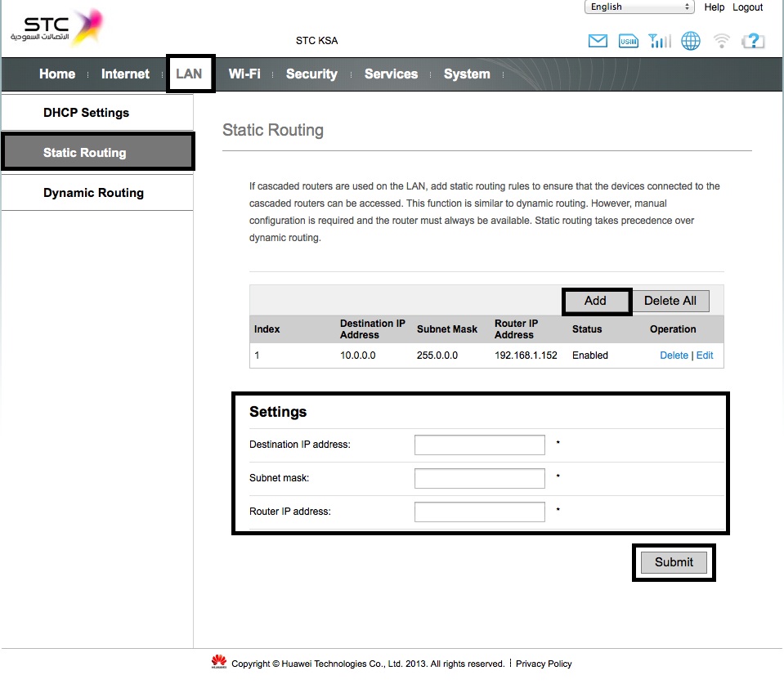Open the Security tab
Image resolution: width=784 pixels, height=693 pixels.
(x=311, y=74)
